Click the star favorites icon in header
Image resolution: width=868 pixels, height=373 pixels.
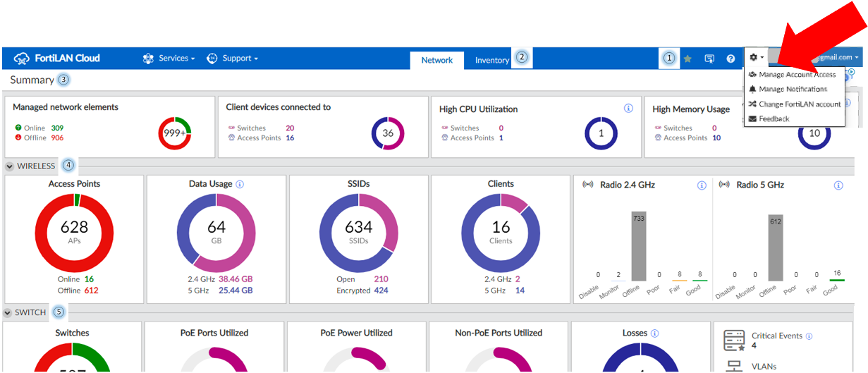[x=687, y=59]
